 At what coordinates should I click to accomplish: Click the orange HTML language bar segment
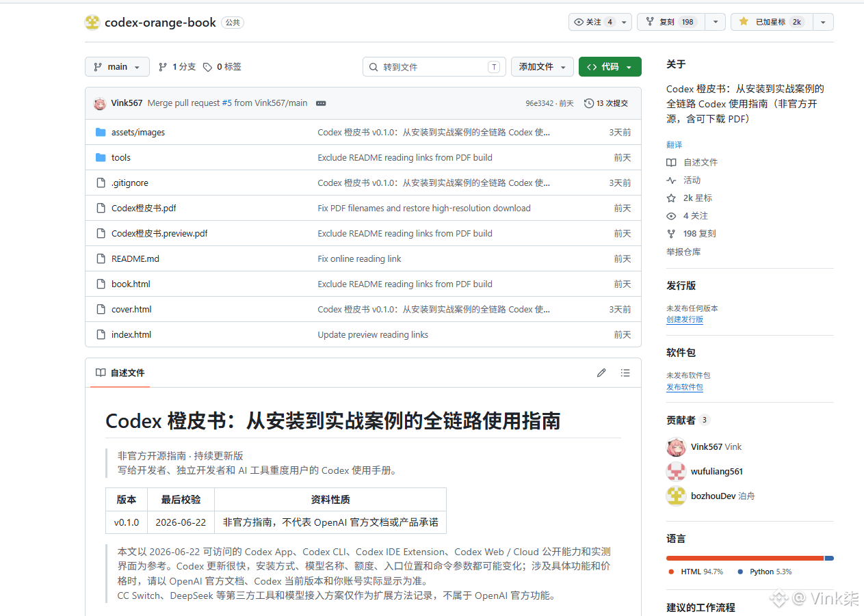[x=745, y=558]
